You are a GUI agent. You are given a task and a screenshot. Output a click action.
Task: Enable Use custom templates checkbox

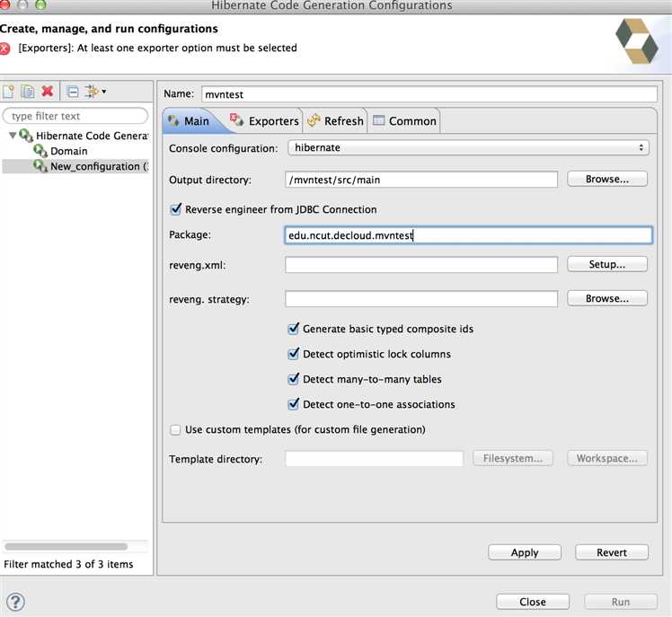click(x=175, y=430)
